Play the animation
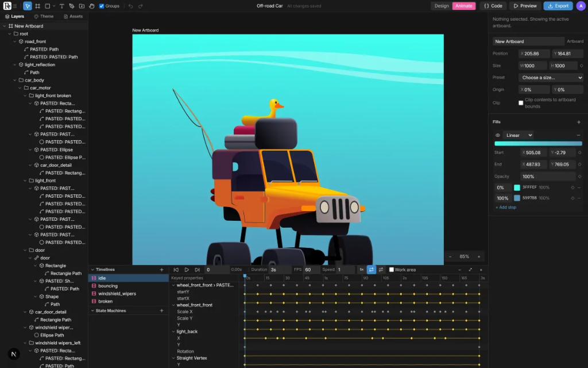588x368 pixels. pyautogui.click(x=187, y=270)
